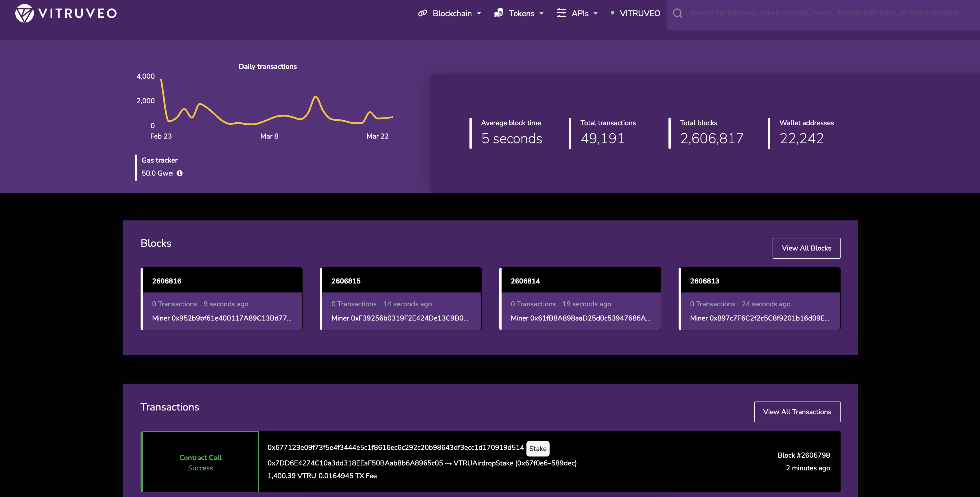Click the 2,606,817 total blocks value

[712, 139]
